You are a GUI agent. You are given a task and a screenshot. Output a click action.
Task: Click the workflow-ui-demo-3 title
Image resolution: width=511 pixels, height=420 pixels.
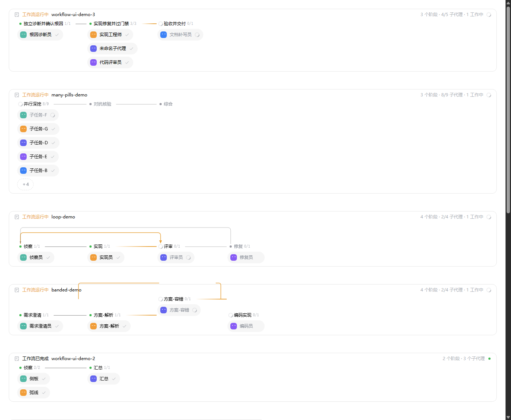[x=73, y=15]
